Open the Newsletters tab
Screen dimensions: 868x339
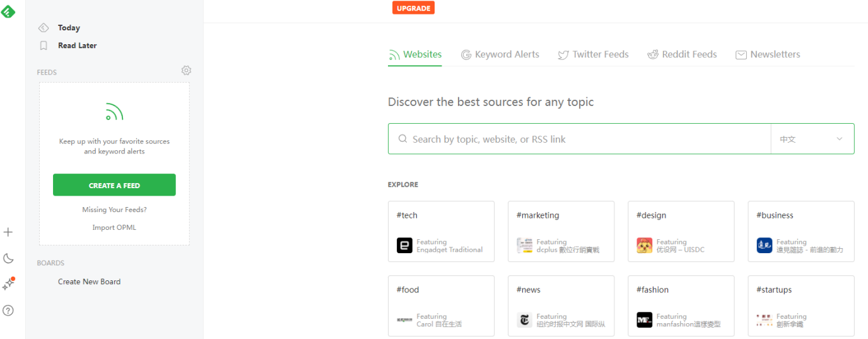[x=768, y=54]
